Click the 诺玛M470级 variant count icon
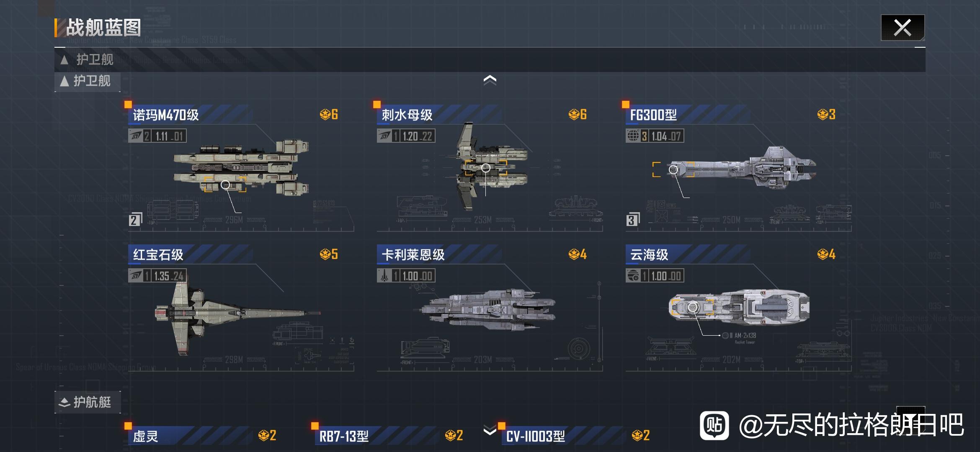980x452 pixels. [x=135, y=220]
